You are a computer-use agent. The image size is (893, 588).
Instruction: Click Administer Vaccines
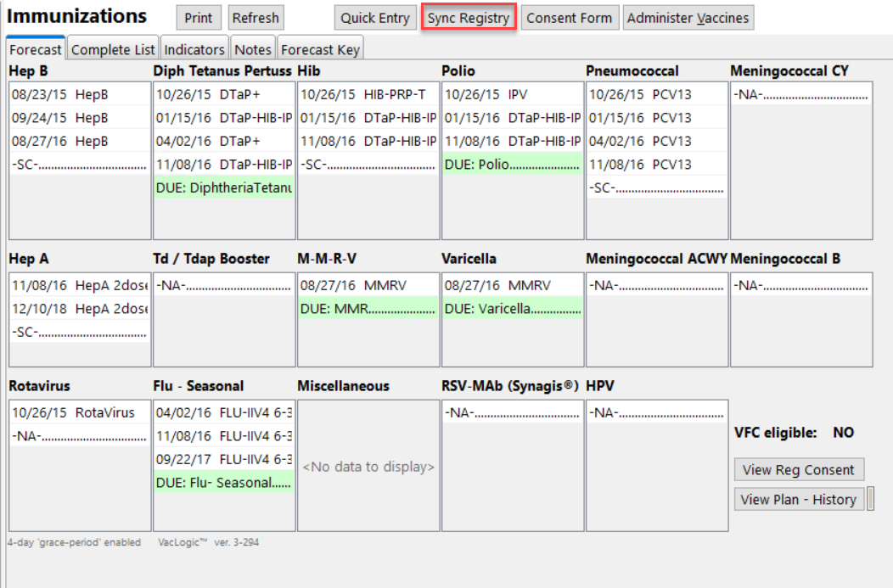688,18
